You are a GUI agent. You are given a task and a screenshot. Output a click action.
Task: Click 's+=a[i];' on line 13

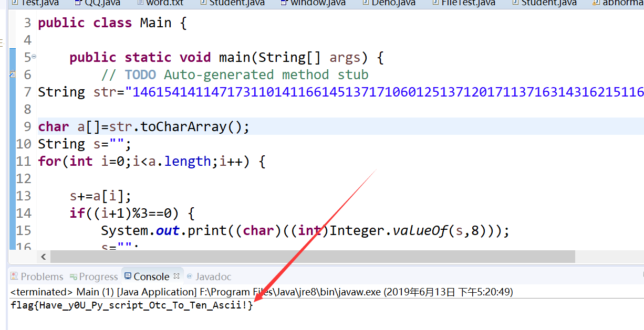101,196
